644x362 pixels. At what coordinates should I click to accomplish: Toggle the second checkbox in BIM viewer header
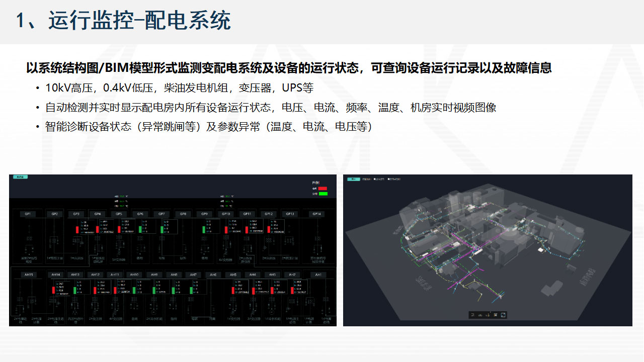tap(388, 178)
